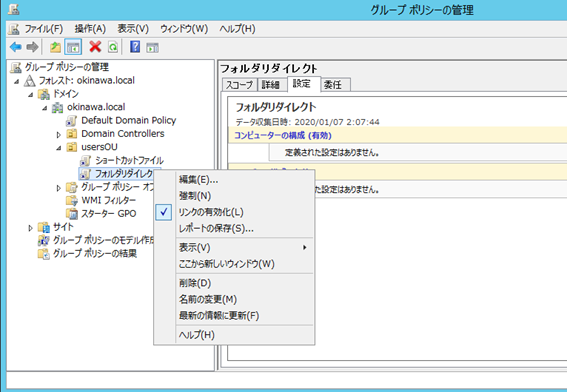Image resolution: width=567 pixels, height=392 pixels.
Task: Toggle the show/hide action pane icon
Action: coord(152,47)
